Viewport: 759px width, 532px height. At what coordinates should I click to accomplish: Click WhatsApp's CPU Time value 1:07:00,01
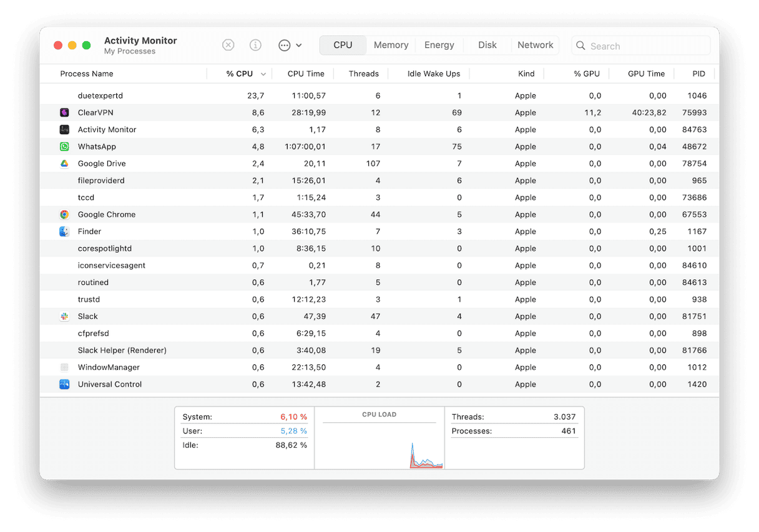(304, 147)
